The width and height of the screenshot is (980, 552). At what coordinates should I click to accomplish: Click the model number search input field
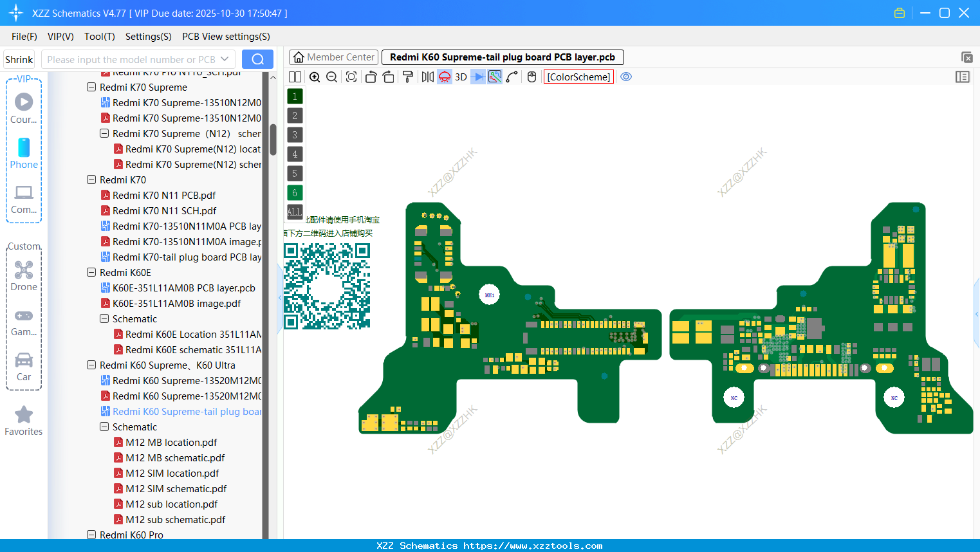coord(131,59)
